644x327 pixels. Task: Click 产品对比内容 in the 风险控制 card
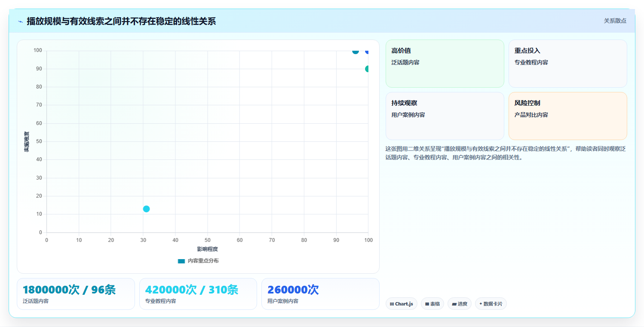click(531, 115)
